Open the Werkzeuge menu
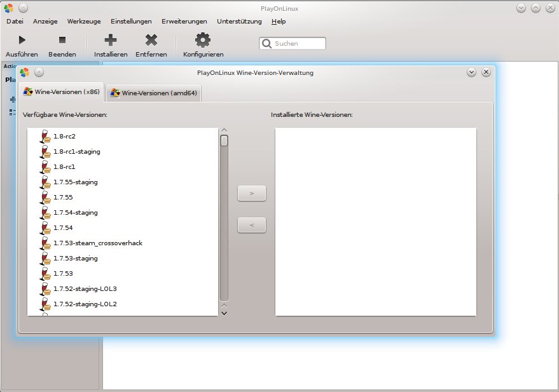 [x=84, y=22]
